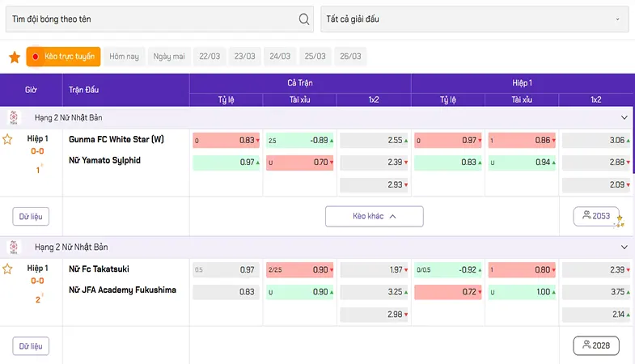635x364 pixels.
Task: Select the 26/03 date tab
Action: (x=350, y=57)
